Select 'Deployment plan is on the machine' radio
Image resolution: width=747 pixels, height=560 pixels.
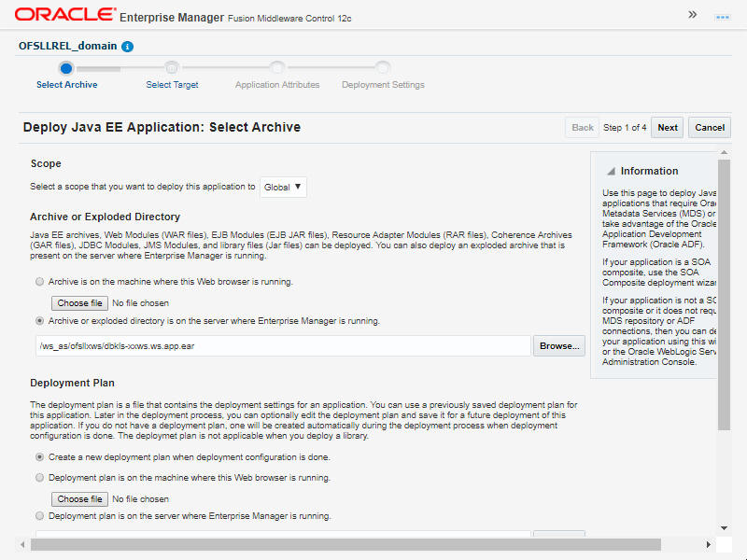click(x=39, y=478)
